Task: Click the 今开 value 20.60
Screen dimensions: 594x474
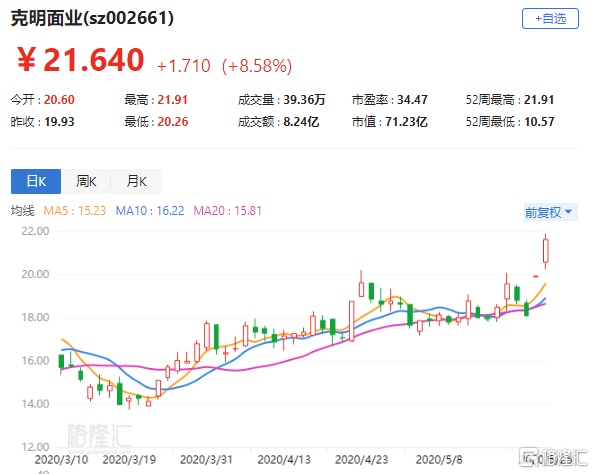Action: [59, 100]
